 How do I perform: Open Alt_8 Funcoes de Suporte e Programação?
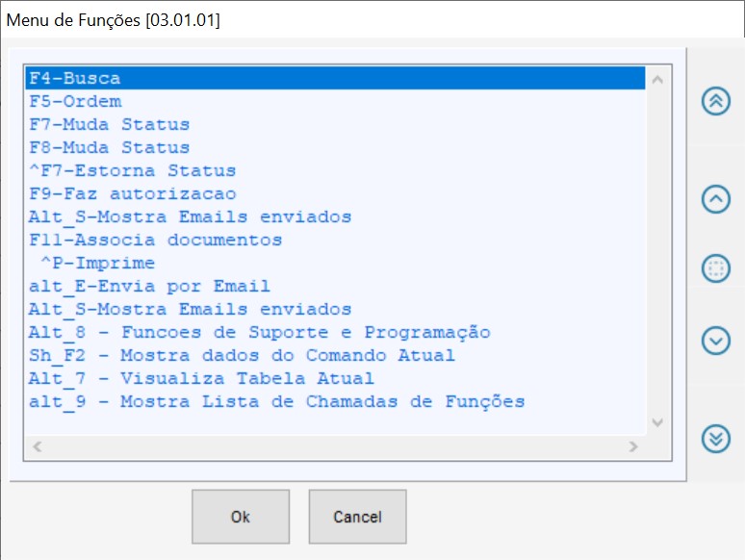(x=259, y=332)
